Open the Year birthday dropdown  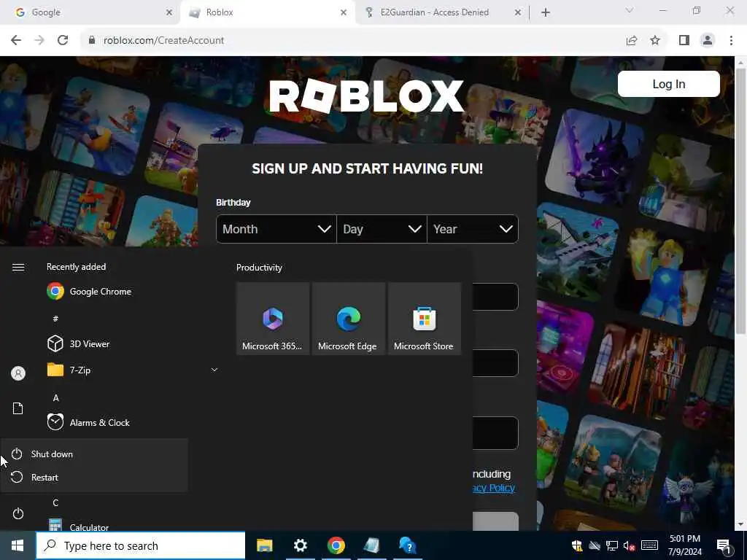[x=473, y=229]
